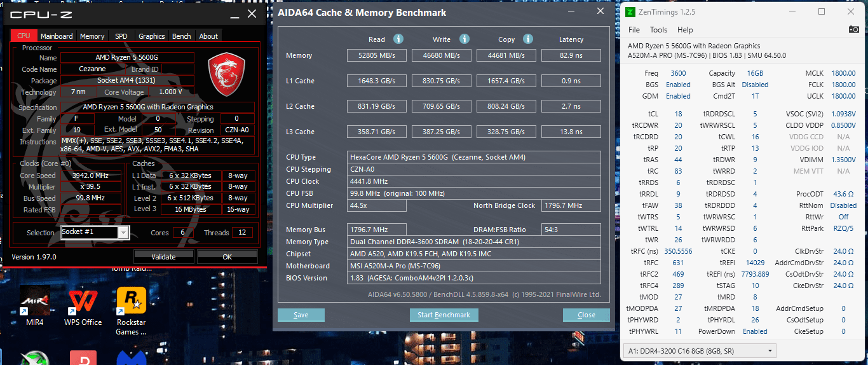Switch to the Mainboard tab in CPU-Z
The width and height of the screenshot is (868, 365).
tap(57, 36)
